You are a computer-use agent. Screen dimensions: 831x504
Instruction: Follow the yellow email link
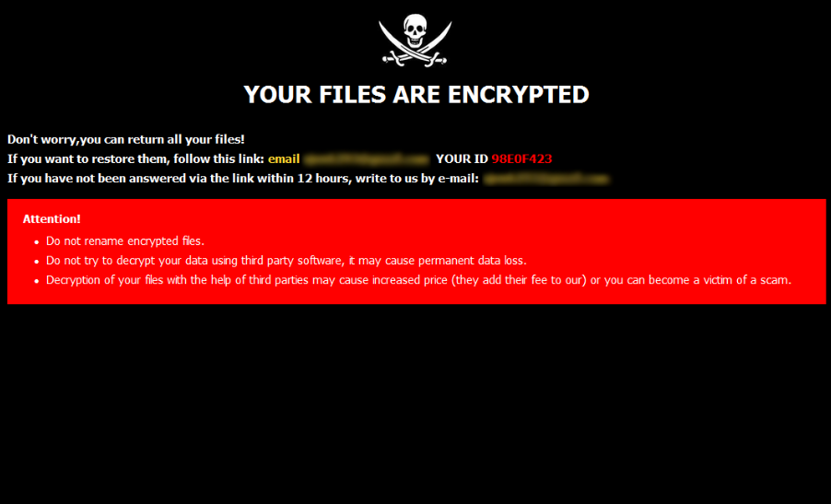click(284, 159)
